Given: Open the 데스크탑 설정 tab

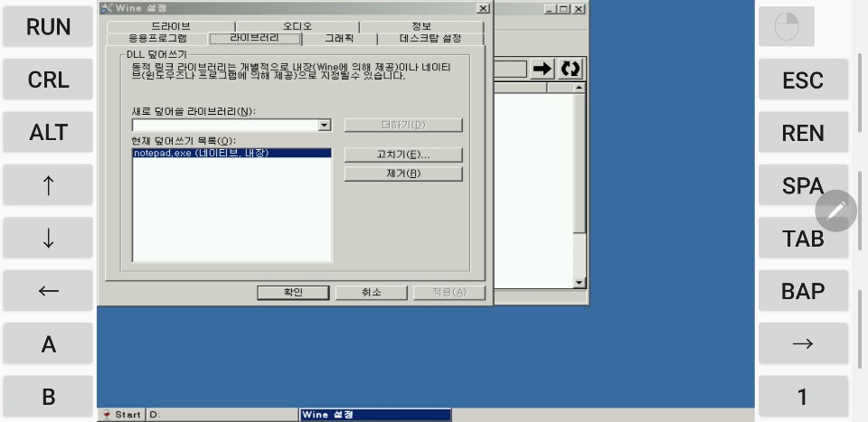Looking at the screenshot, I should tap(430, 39).
